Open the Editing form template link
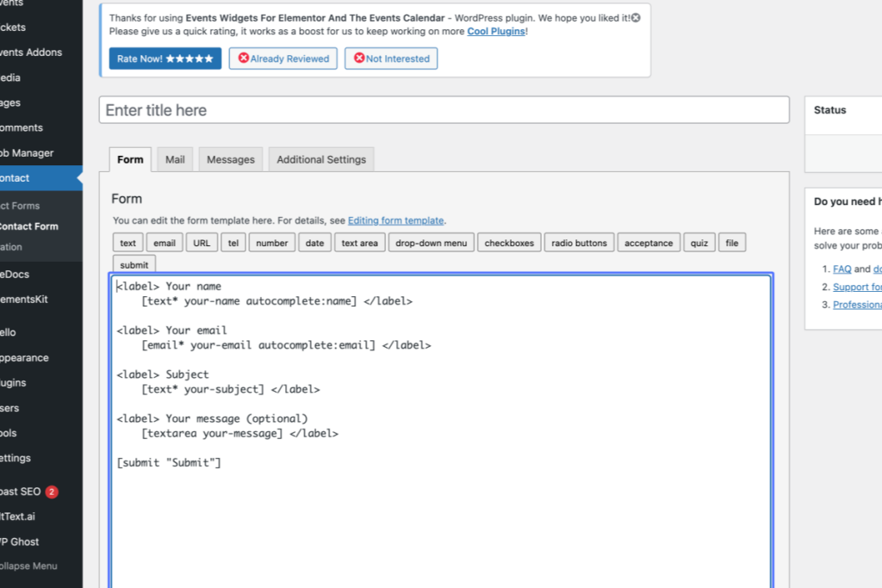Viewport: 882px width, 588px height. pos(395,220)
